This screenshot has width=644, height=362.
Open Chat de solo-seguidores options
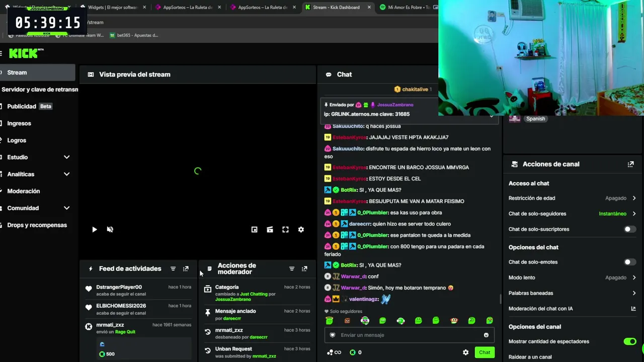click(x=573, y=214)
